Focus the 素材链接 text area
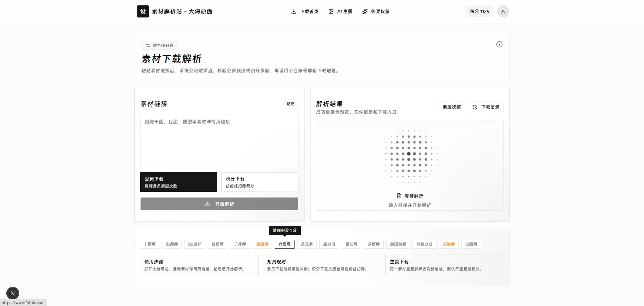This screenshot has height=306, width=644. 219,140
